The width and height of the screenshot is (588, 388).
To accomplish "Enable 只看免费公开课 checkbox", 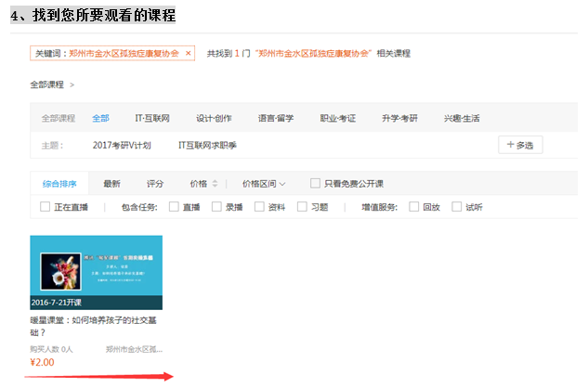I will click(315, 183).
